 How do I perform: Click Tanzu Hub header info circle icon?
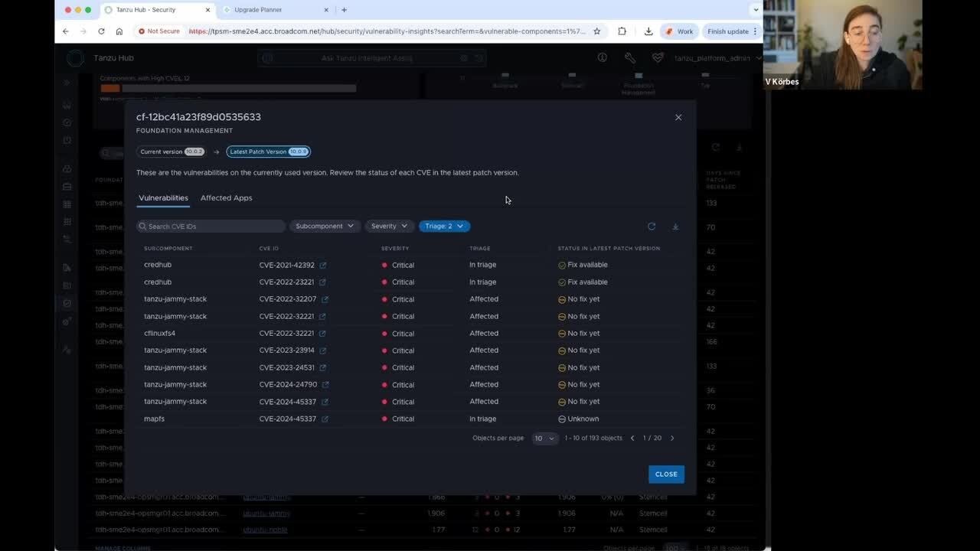coord(603,58)
